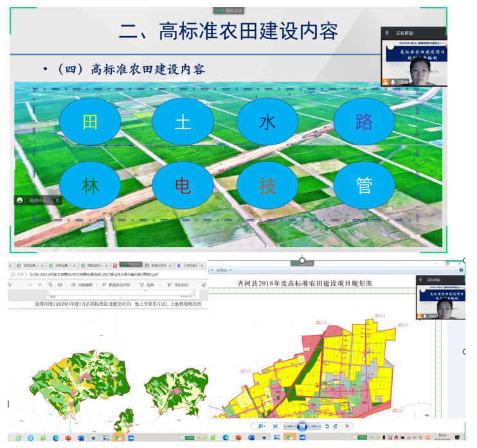Toggle 页面视图 page view button

pyautogui.click(x=81, y=284)
